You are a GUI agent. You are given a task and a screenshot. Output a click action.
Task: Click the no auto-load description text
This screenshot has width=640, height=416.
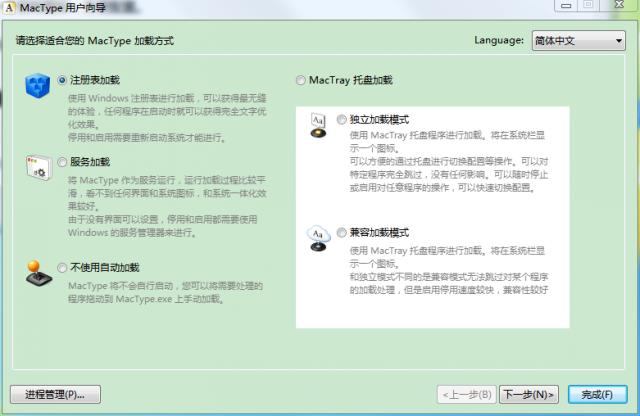165,292
